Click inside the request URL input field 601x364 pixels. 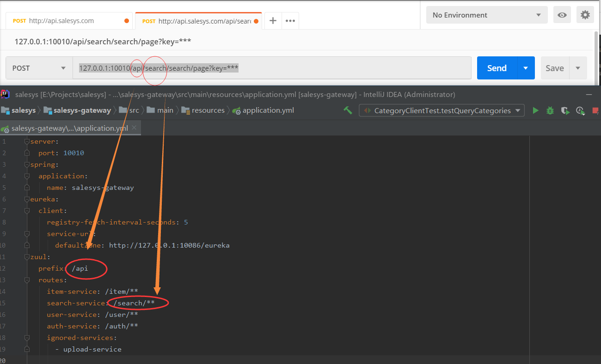coord(277,67)
